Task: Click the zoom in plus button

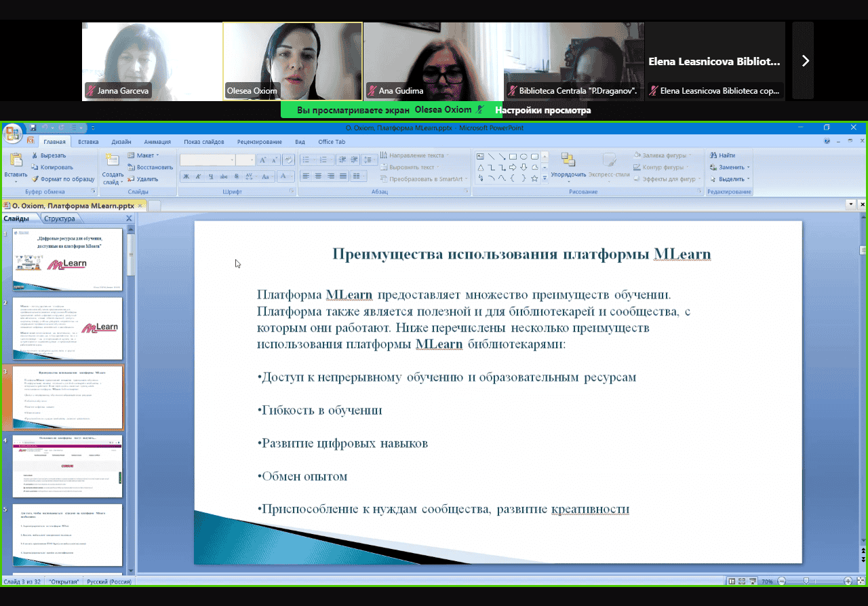Action: coord(848,582)
